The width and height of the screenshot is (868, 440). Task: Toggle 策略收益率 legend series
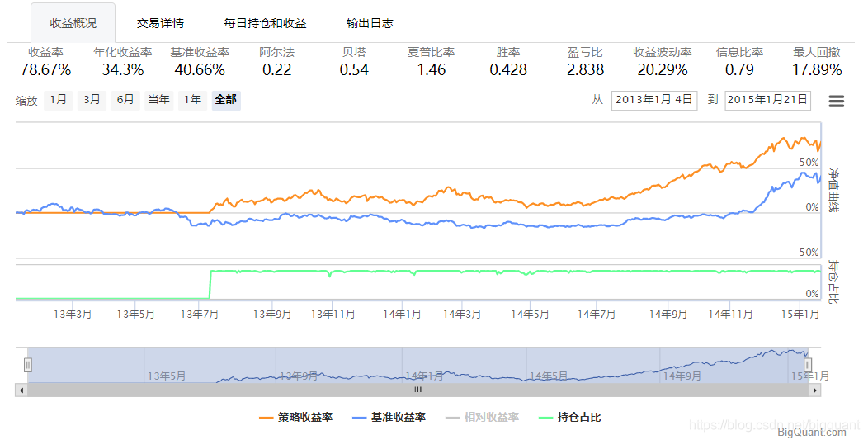pyautogui.click(x=296, y=417)
